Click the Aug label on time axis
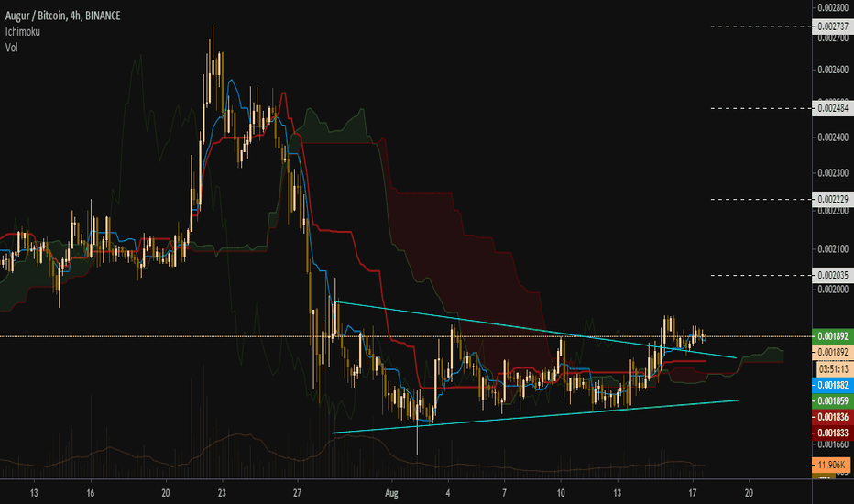The height and width of the screenshot is (504, 854). (391, 493)
